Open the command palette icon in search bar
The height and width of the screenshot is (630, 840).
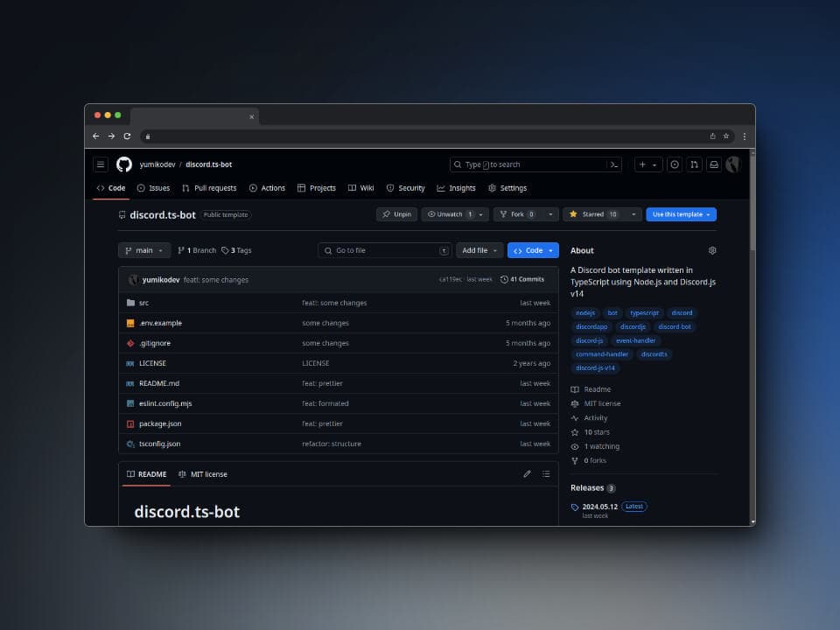(x=614, y=164)
